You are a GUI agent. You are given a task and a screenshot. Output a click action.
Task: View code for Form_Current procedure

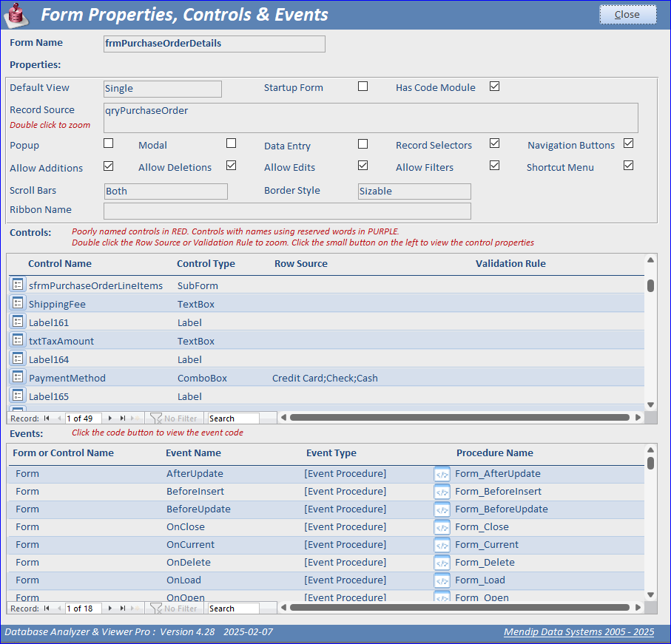coord(442,545)
